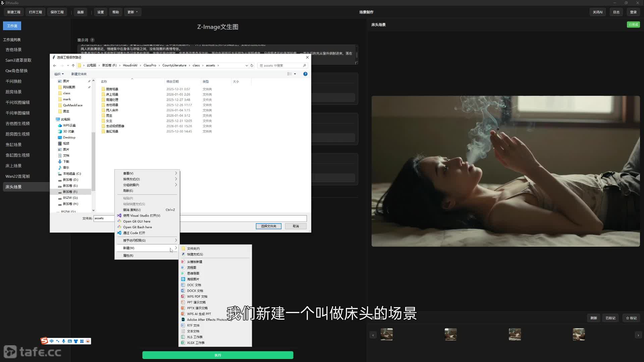Click the search magnifier in assets search box
The height and width of the screenshot is (362, 644).
tap(304, 65)
